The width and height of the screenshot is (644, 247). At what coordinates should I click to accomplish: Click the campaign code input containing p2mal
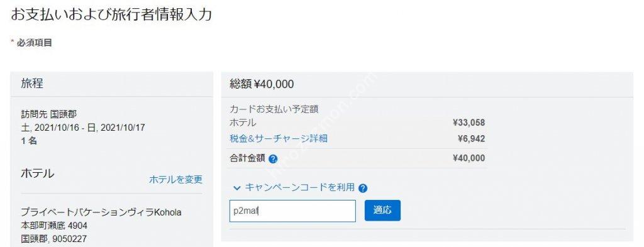292,211
